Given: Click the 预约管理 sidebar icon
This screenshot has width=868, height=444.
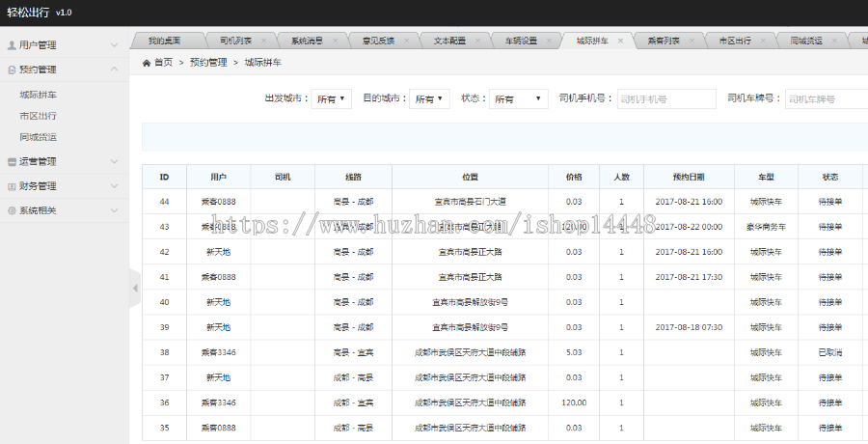Looking at the screenshot, I should [12, 69].
